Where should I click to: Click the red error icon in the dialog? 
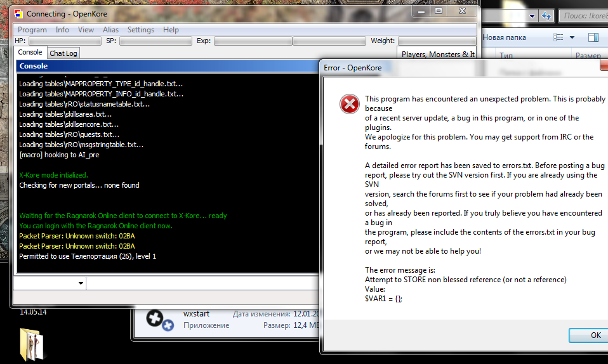[349, 104]
